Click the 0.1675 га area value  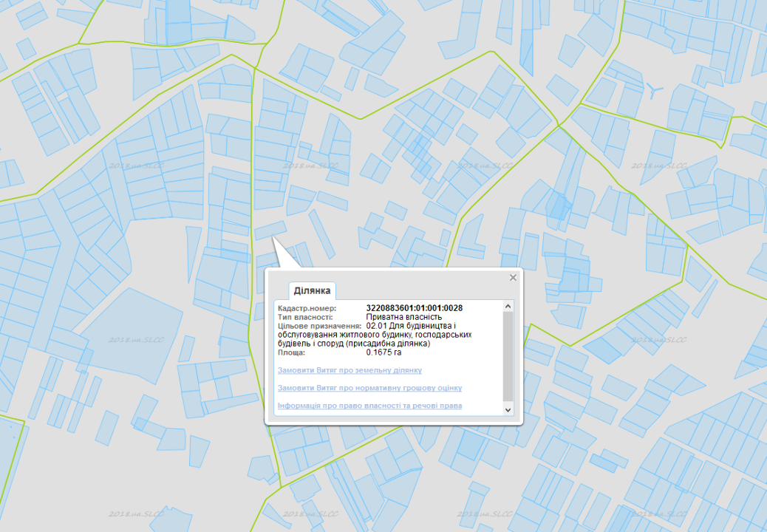coord(383,352)
